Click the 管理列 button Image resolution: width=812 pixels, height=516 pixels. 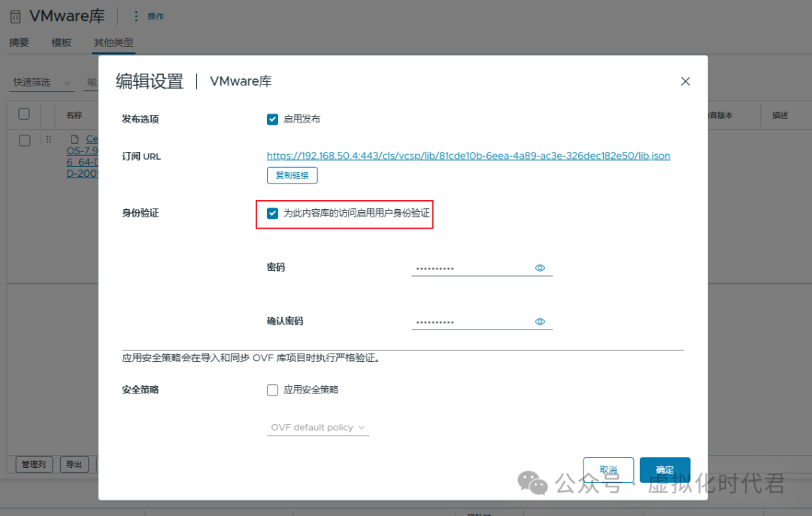pyautogui.click(x=34, y=464)
